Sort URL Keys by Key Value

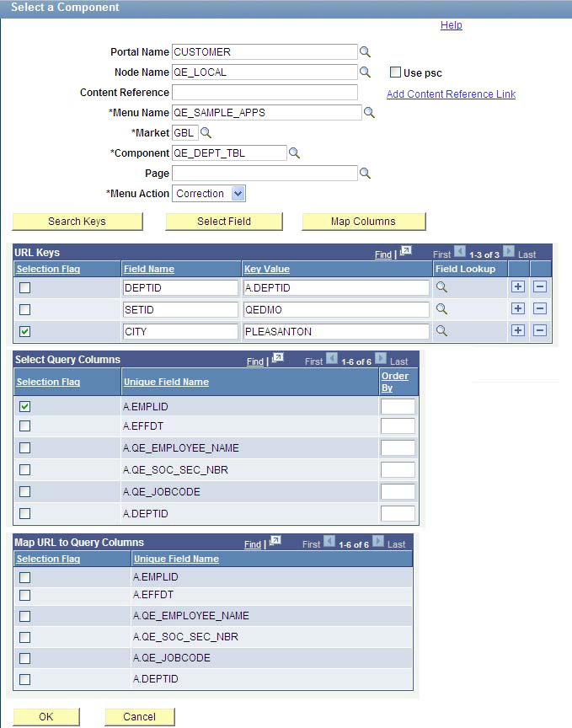(x=267, y=269)
